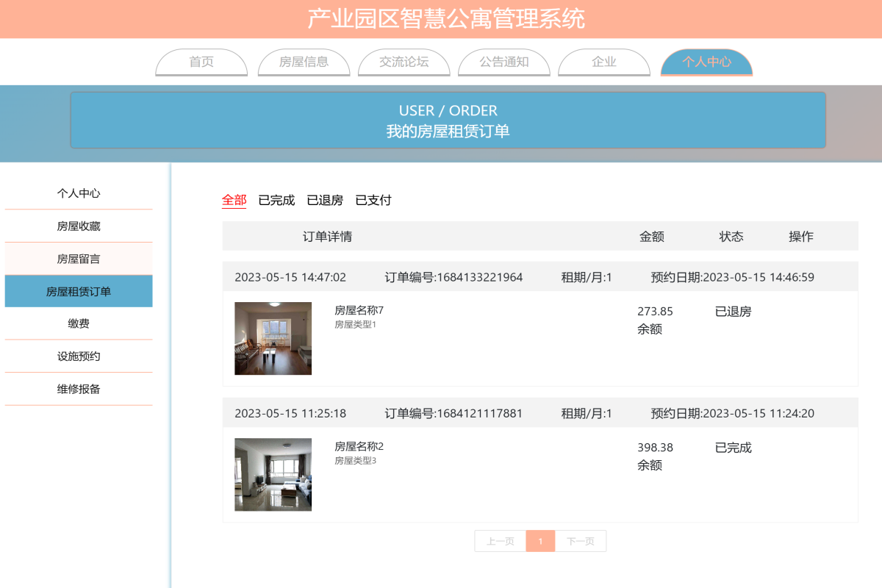Open the 首页 navigation tab

click(x=201, y=62)
